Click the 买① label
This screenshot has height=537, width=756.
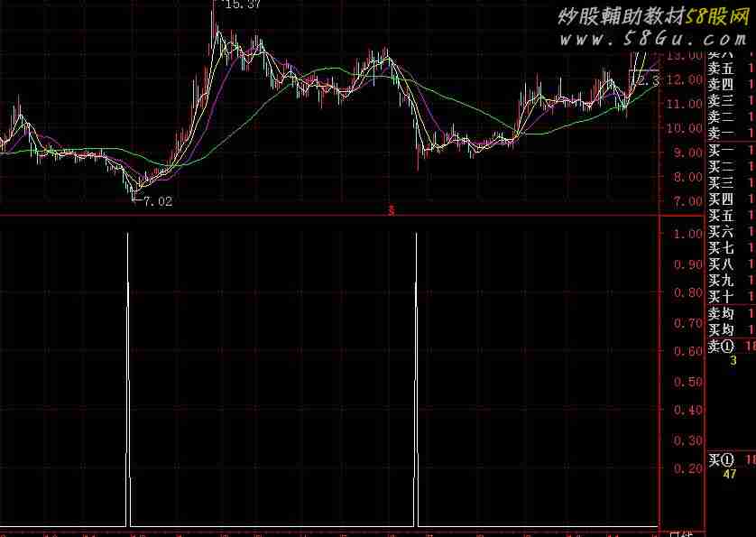click(721, 459)
